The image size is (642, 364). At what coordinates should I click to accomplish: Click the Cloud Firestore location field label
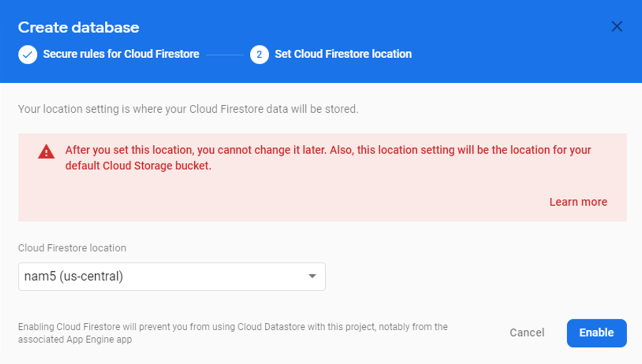[x=72, y=248]
